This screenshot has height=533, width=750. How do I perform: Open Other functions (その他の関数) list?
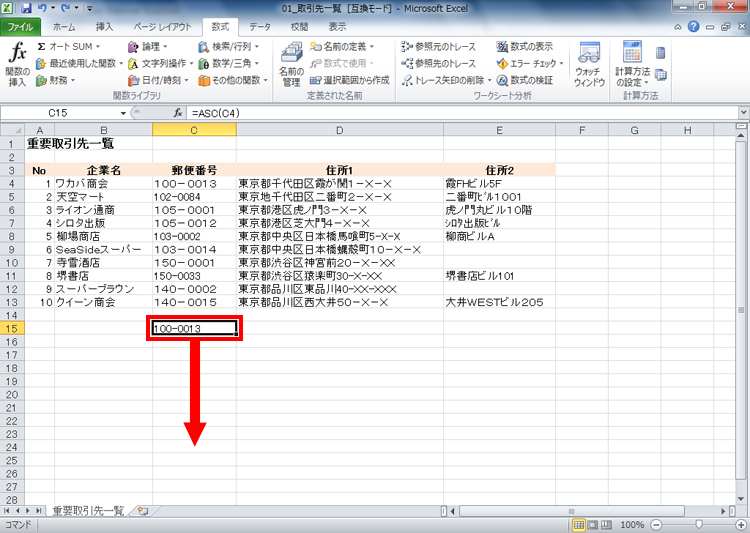coord(233,80)
